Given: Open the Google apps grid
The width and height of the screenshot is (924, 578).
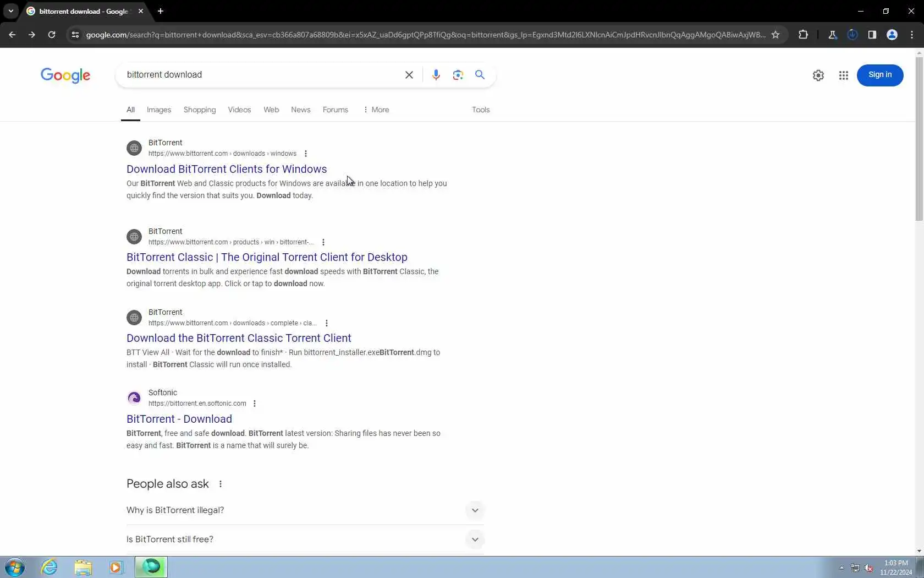Looking at the screenshot, I should (x=843, y=75).
